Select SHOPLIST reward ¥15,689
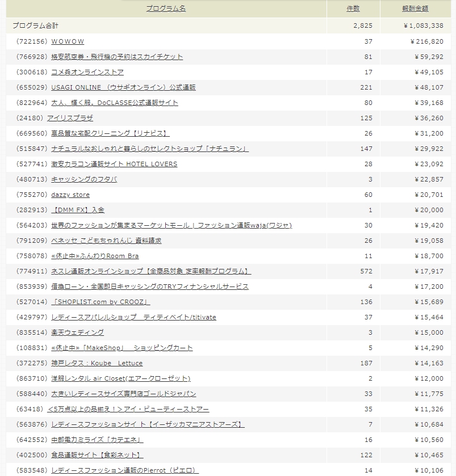This screenshot has width=456, height=476. (429, 302)
